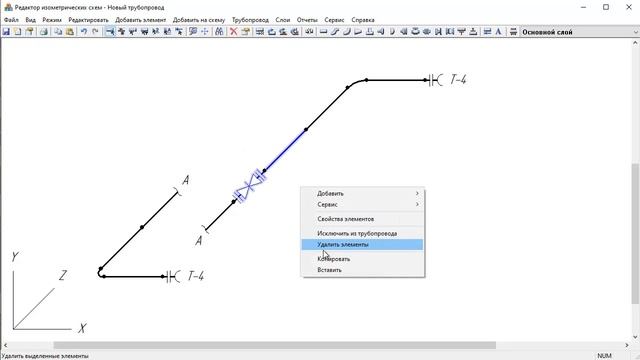Click the horizontal scrollbar thumb
Image resolution: width=640 pixels, height=360 pixels.
click(275, 345)
